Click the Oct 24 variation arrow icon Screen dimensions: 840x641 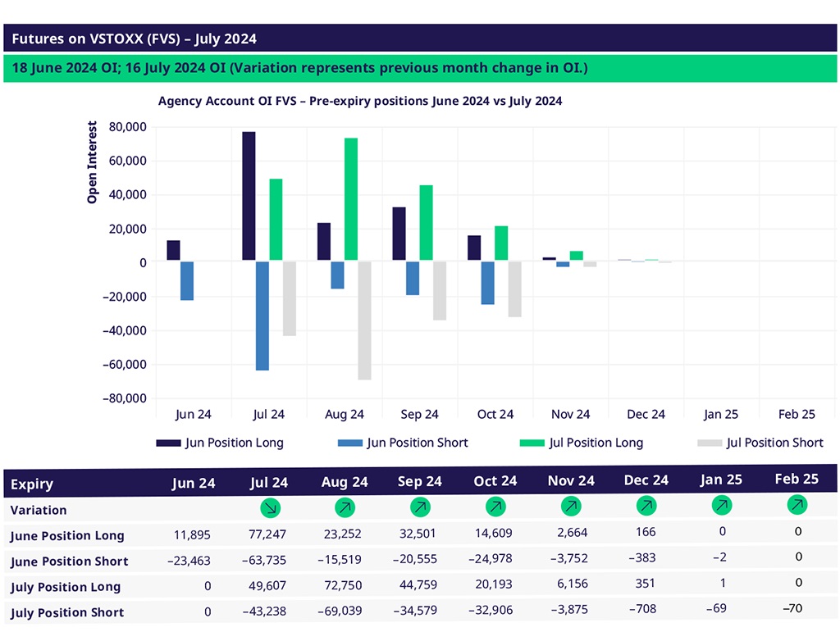point(495,506)
